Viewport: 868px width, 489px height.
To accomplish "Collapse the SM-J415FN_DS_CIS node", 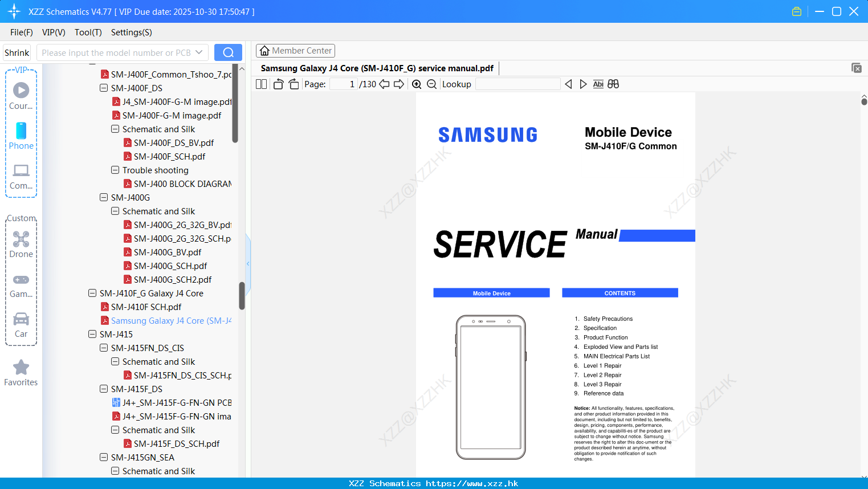I will point(104,348).
